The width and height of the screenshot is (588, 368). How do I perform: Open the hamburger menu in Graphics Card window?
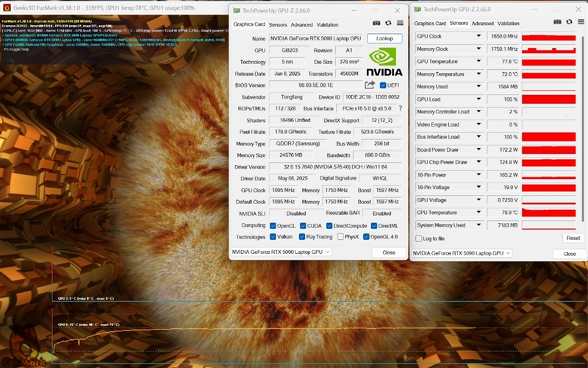(x=400, y=24)
